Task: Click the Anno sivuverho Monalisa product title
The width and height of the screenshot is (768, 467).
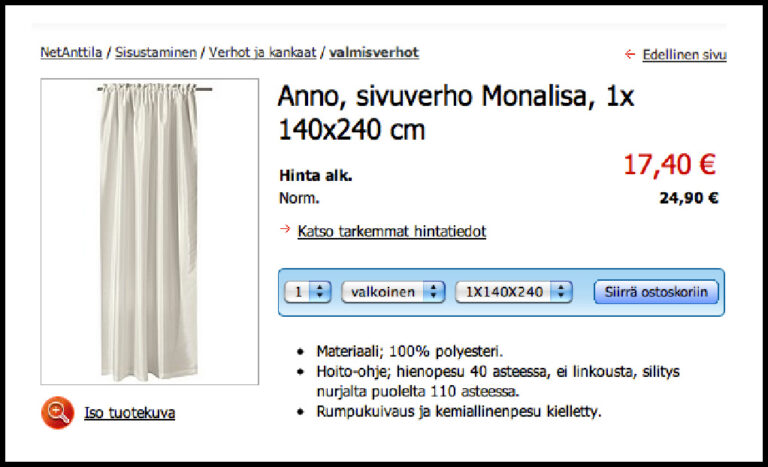Action: click(456, 113)
